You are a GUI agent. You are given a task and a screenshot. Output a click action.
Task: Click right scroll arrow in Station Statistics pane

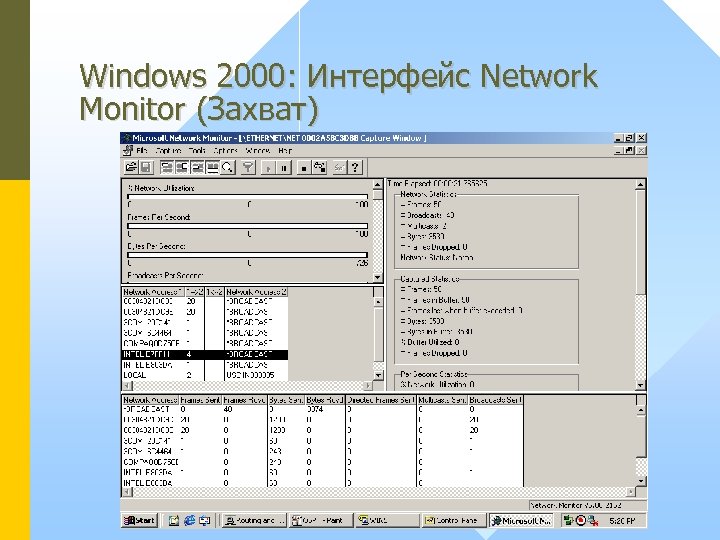pyautogui.click(x=631, y=492)
